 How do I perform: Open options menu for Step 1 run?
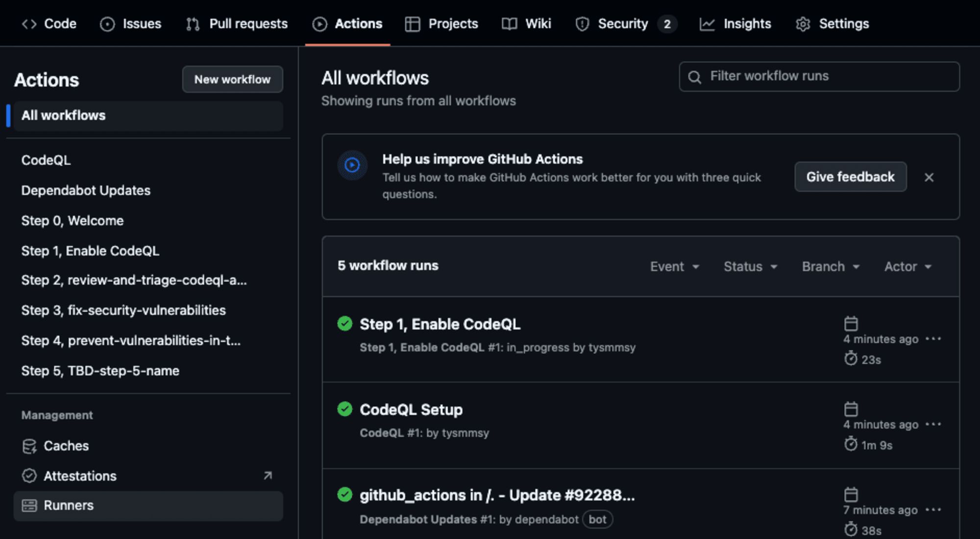click(x=933, y=339)
